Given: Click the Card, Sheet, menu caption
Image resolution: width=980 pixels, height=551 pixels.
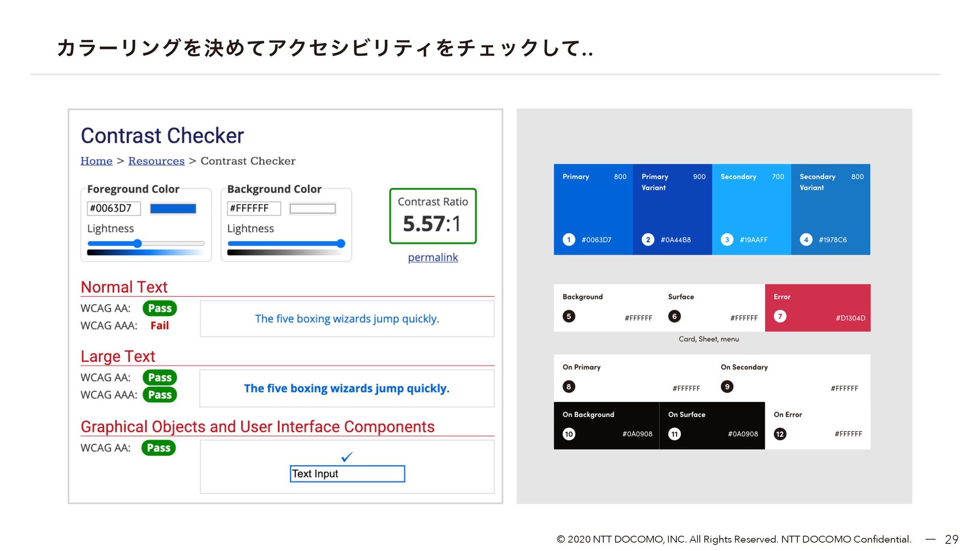Looking at the screenshot, I should [708, 339].
